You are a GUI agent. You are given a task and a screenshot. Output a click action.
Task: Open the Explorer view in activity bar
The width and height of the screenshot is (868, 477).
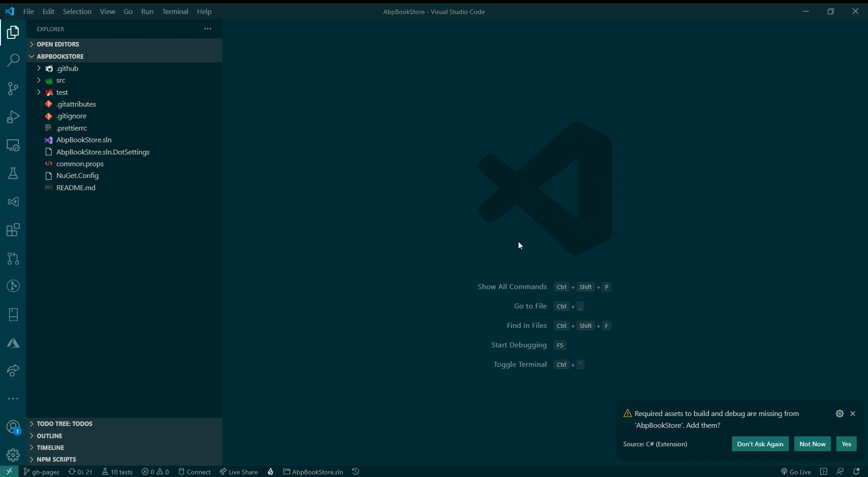(13, 33)
